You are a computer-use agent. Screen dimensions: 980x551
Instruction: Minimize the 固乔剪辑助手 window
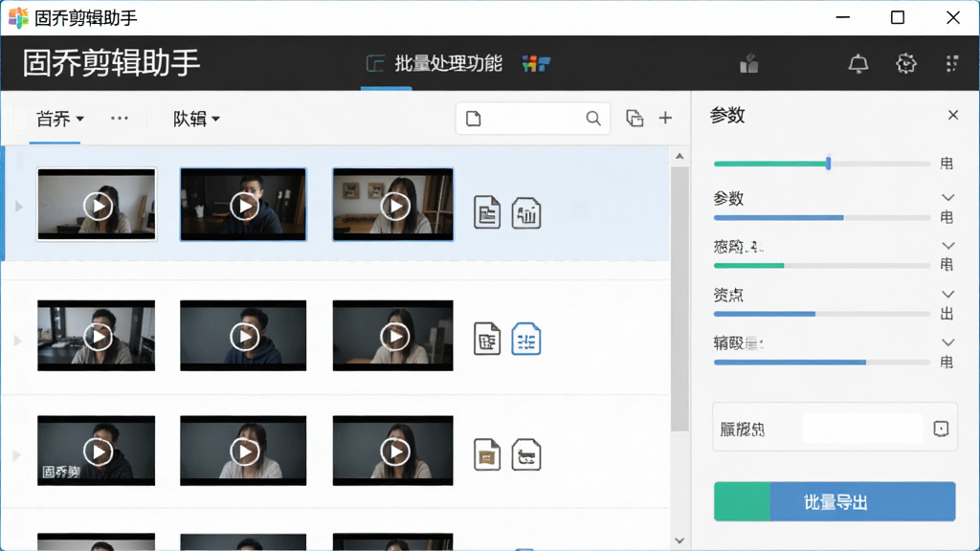pyautogui.click(x=842, y=17)
